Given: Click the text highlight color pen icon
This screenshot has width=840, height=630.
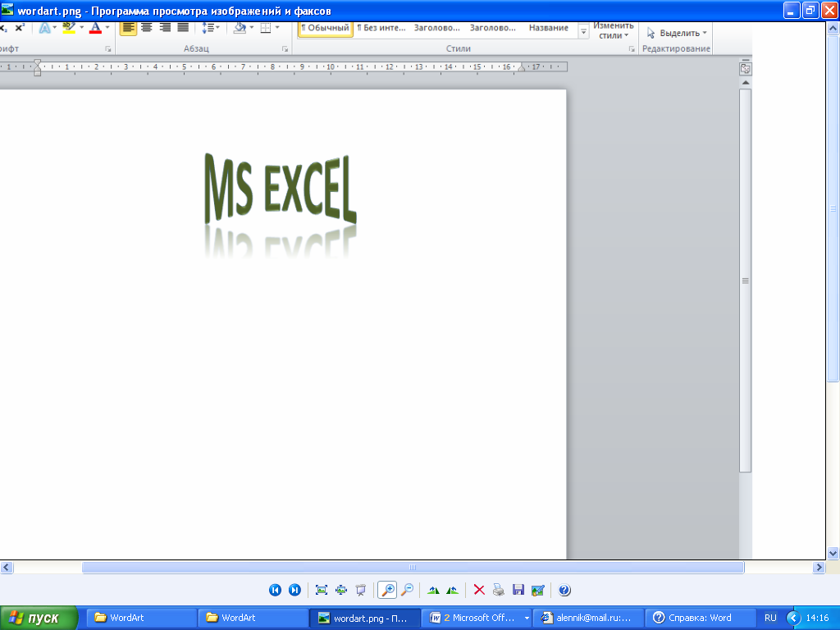Looking at the screenshot, I should pos(69,28).
